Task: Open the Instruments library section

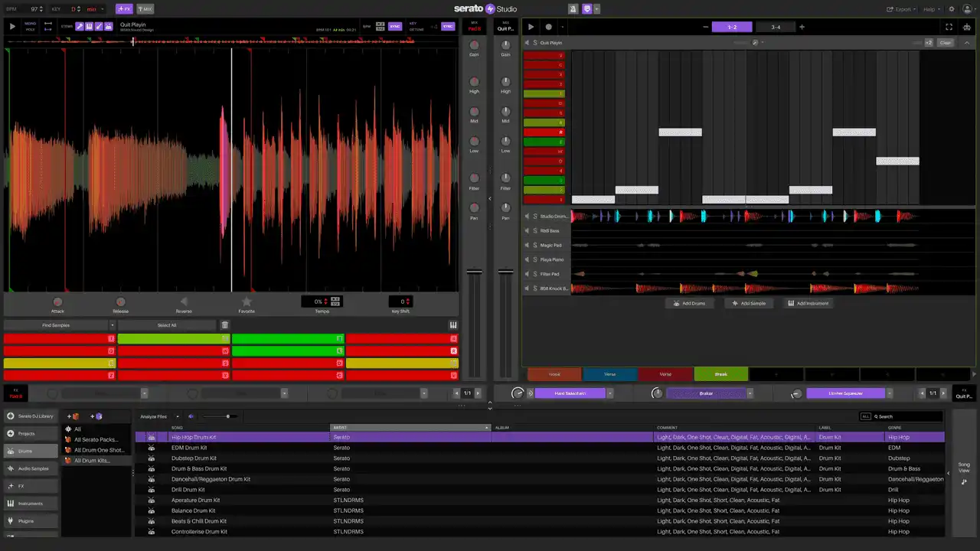Action: pyautogui.click(x=31, y=504)
